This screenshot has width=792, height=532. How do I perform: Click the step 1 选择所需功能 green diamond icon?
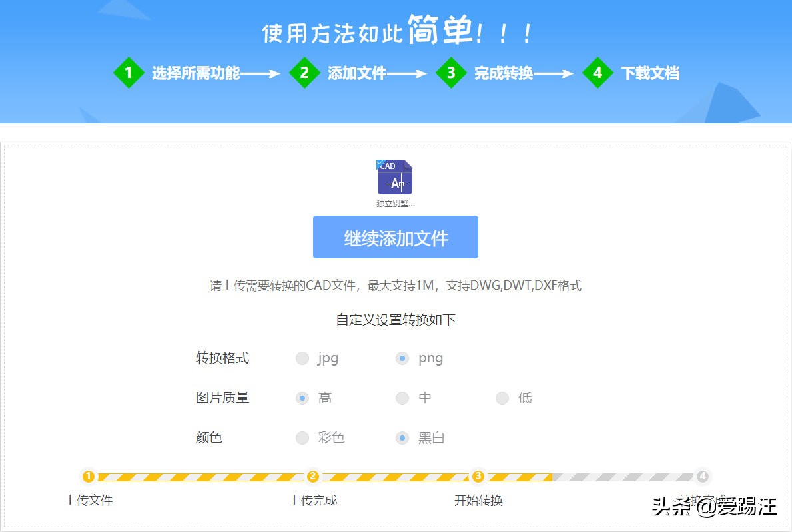[x=128, y=73]
